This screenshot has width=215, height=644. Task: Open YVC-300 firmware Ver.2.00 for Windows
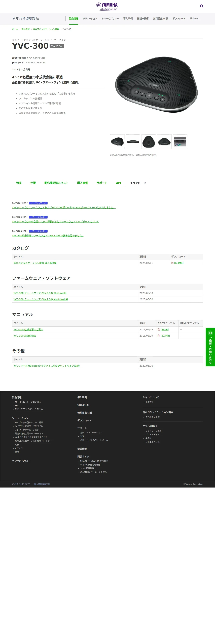tap(40, 293)
